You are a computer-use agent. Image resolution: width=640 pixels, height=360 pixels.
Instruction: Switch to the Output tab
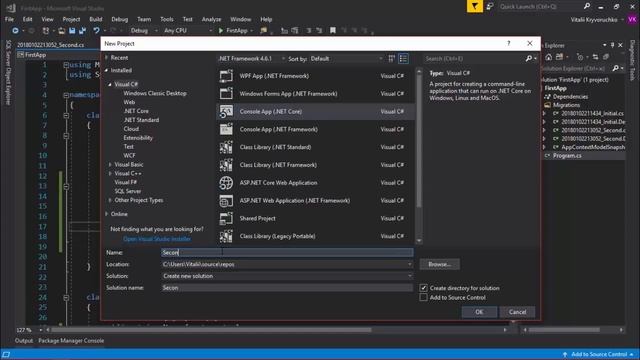(24, 340)
